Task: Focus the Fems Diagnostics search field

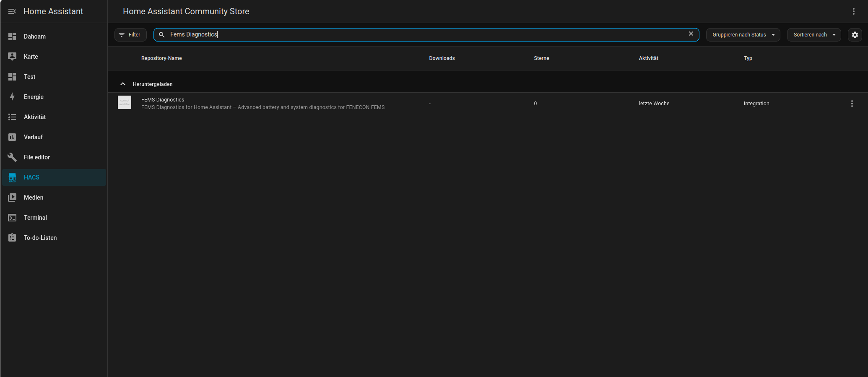Action: tap(426, 35)
